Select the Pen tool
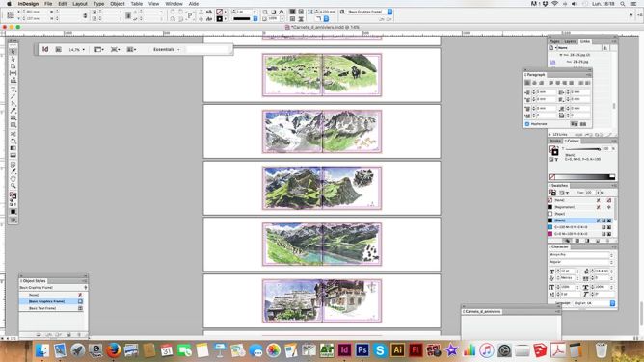Screen dimensions: 644x362 [13, 104]
